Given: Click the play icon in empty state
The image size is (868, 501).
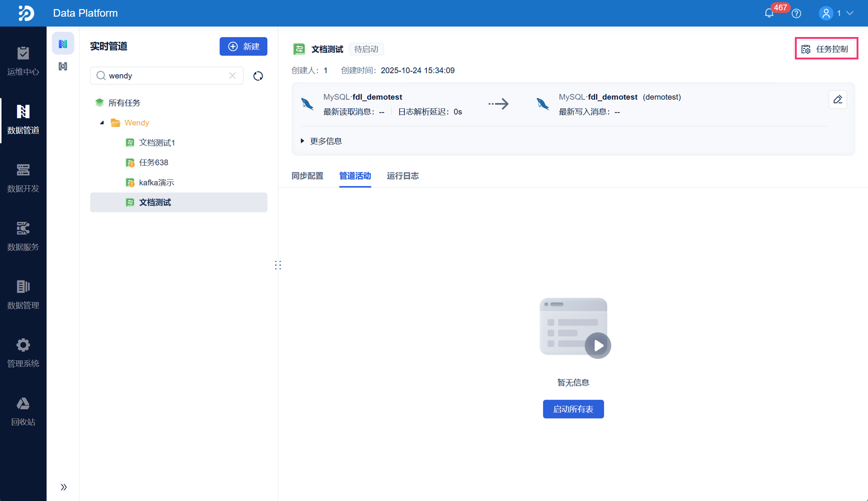Looking at the screenshot, I should (598, 346).
